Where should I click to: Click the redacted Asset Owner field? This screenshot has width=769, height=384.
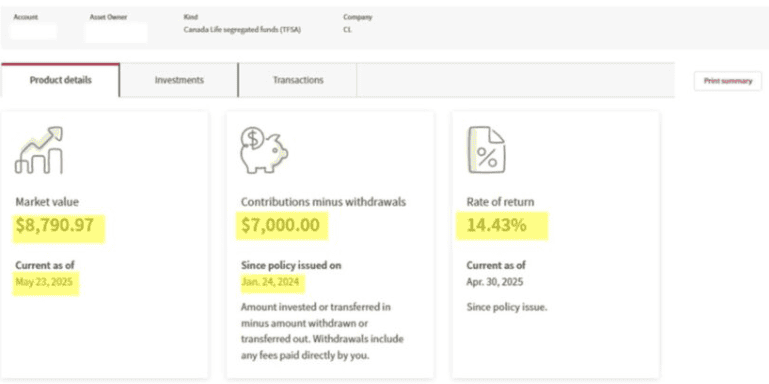click(116, 32)
